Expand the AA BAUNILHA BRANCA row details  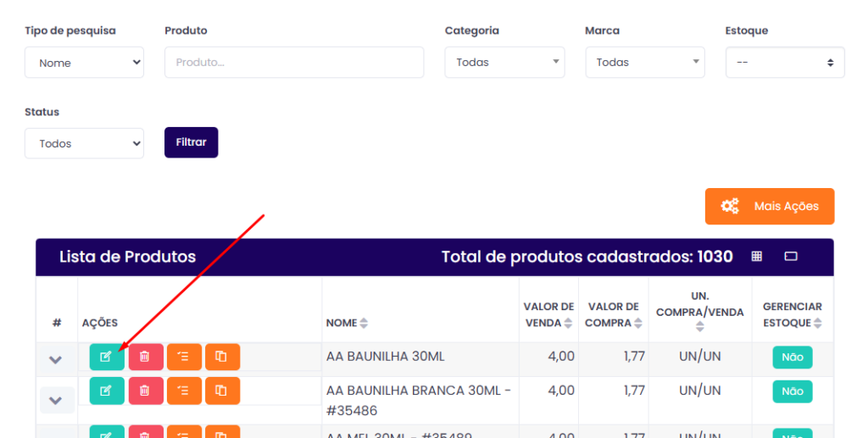click(x=56, y=400)
